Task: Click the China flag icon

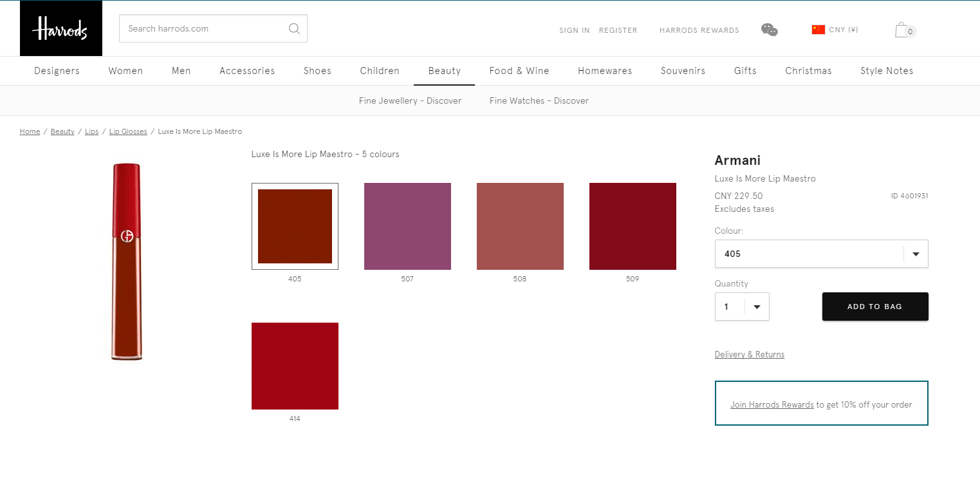Action: click(818, 30)
